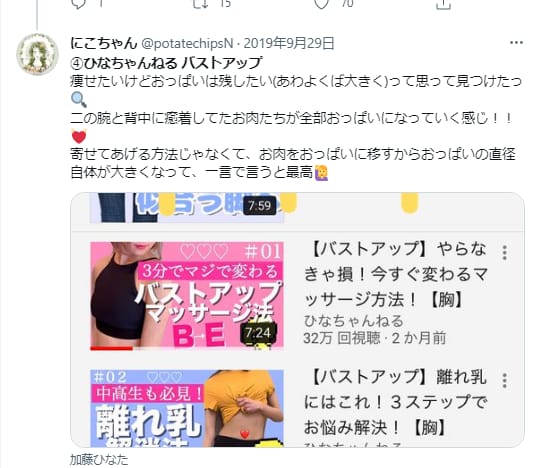Click the ひなちゃんねる channel name
535x468 pixels.
[353, 321]
